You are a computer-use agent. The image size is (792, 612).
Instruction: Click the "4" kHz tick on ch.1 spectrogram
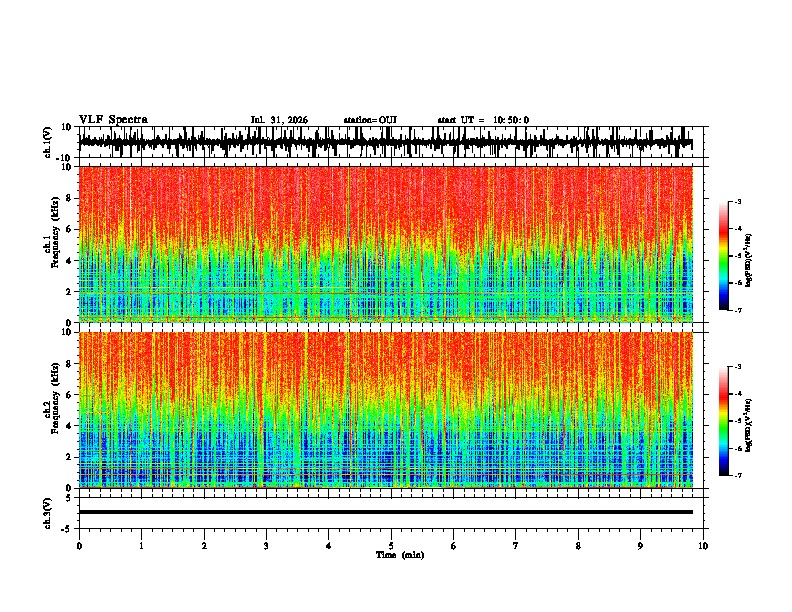69,261
